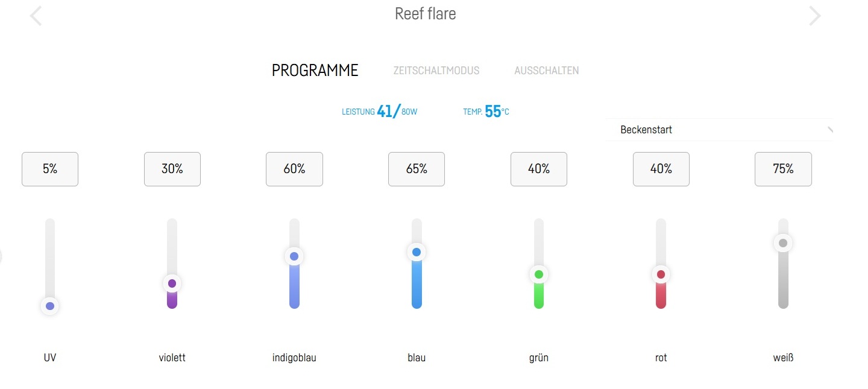Click the indigoblau slider handle
868x389 pixels.
pos(294,256)
